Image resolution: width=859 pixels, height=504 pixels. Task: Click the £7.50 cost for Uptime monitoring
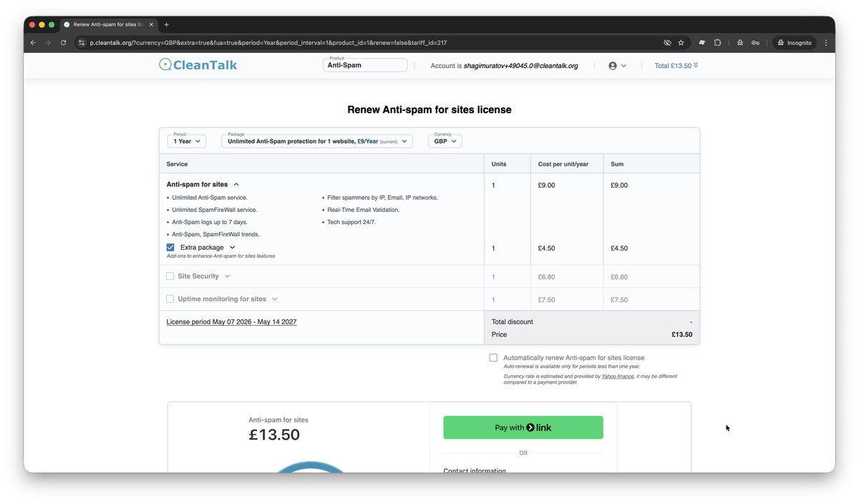click(547, 300)
